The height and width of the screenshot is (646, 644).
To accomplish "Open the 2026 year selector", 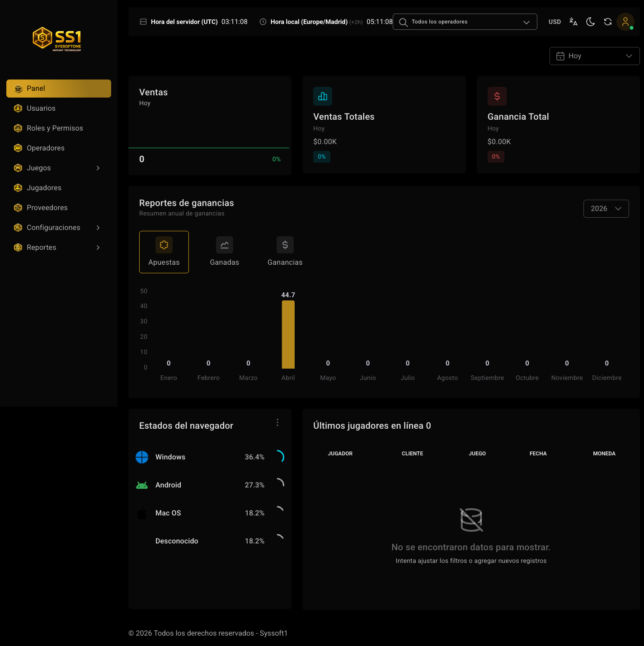I will tap(606, 209).
